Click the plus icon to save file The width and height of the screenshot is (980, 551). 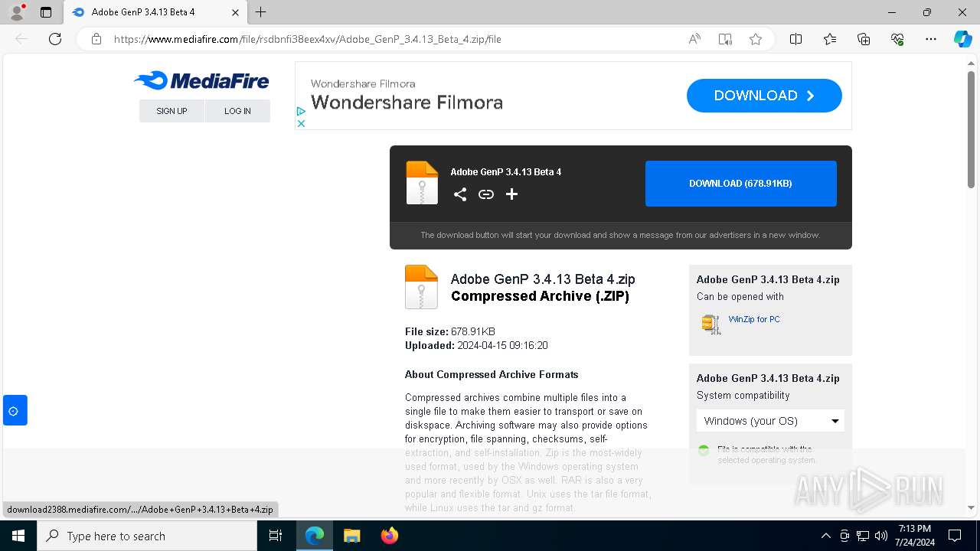point(511,194)
